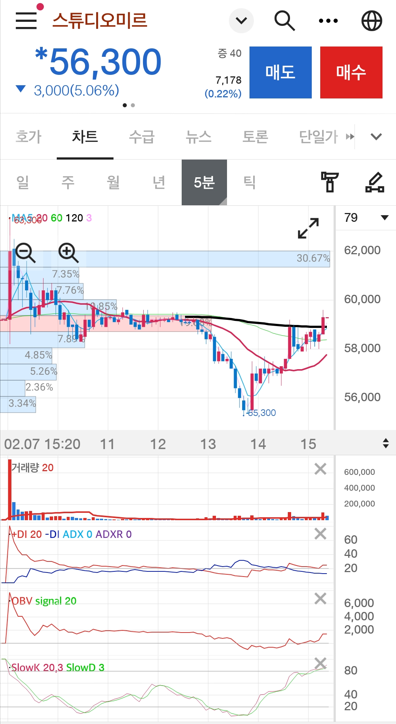
Task: Tap the page indicator dots under price
Action: 129,105
